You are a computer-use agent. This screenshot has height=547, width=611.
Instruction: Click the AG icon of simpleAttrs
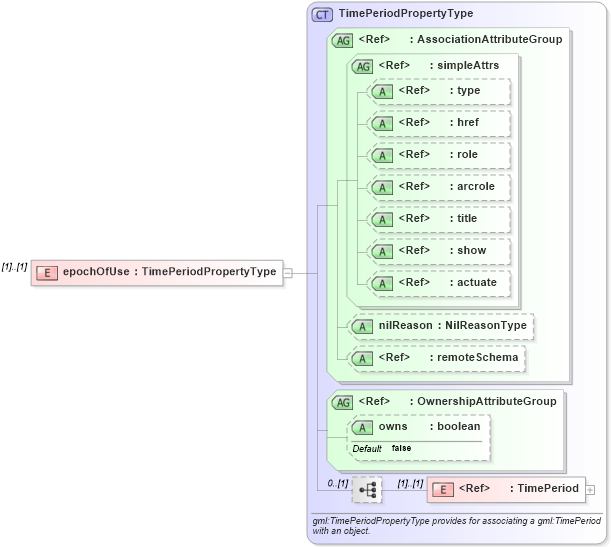[x=362, y=67]
